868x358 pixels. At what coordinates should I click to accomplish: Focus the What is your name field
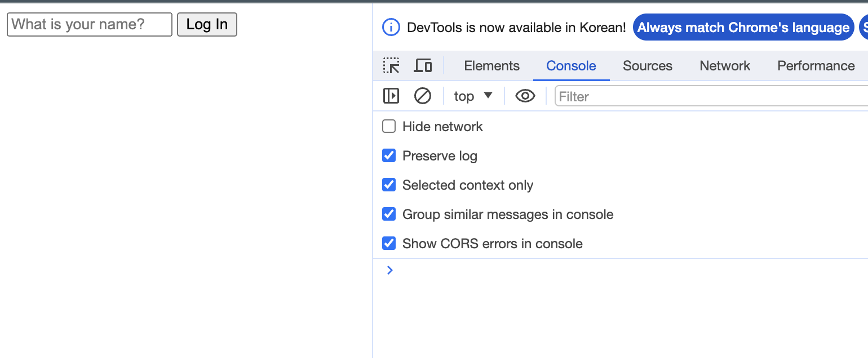90,24
